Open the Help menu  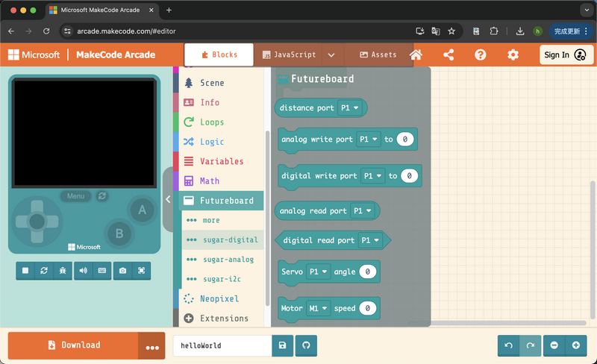pyautogui.click(x=481, y=54)
